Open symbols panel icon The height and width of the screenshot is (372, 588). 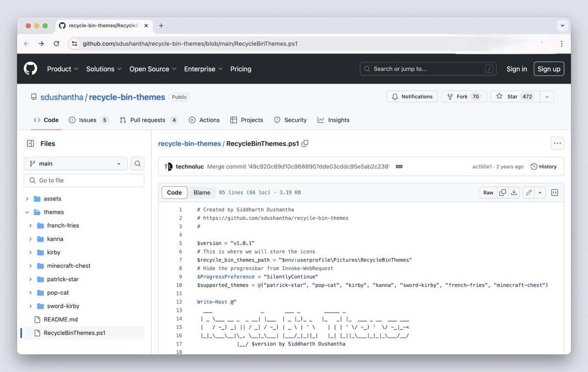(555, 193)
